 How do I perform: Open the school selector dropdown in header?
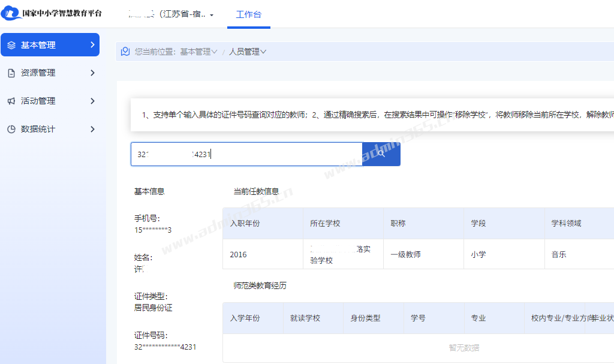tap(212, 15)
